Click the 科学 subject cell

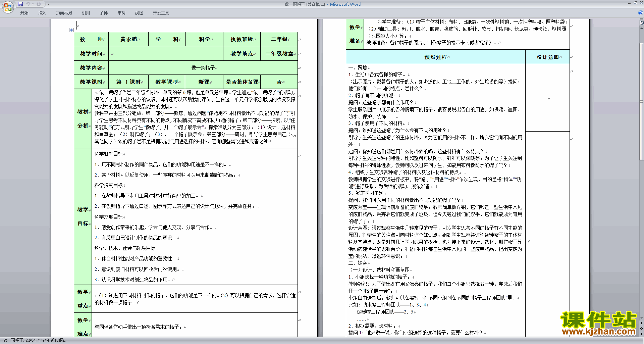click(204, 39)
